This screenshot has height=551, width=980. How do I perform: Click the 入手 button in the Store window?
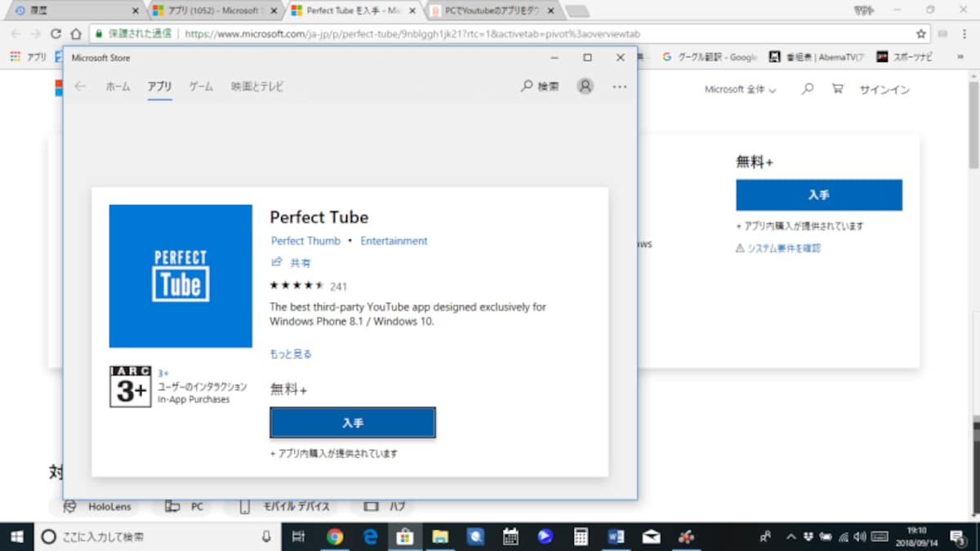click(353, 423)
